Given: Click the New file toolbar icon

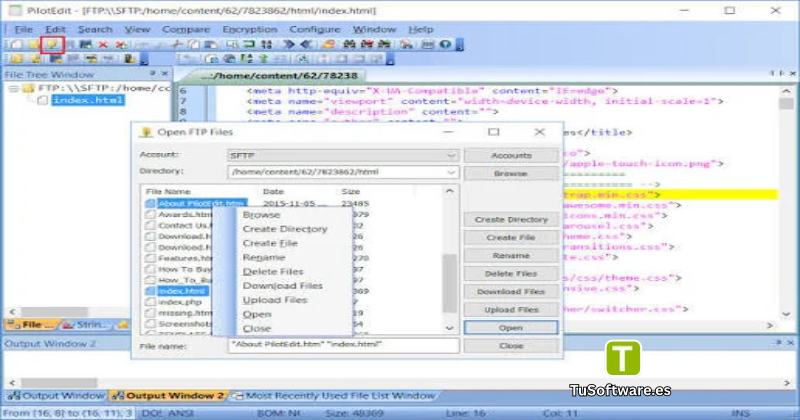Looking at the screenshot, I should pos(16,45).
